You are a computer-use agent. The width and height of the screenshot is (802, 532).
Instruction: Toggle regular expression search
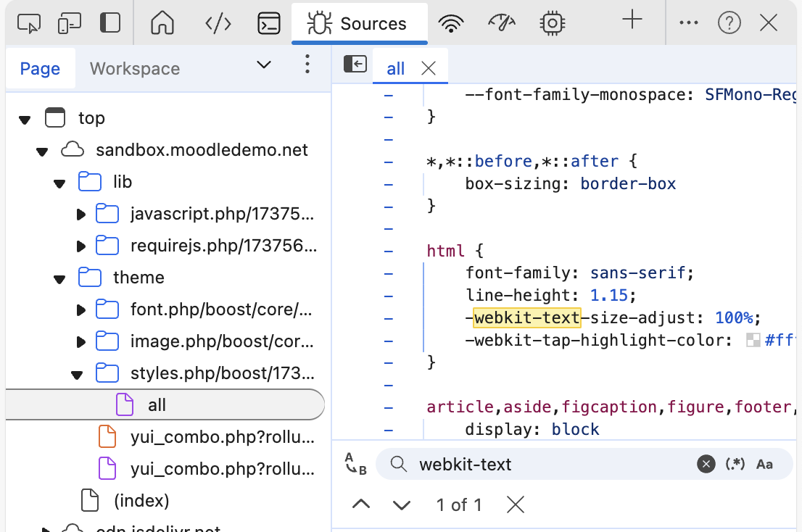click(735, 464)
